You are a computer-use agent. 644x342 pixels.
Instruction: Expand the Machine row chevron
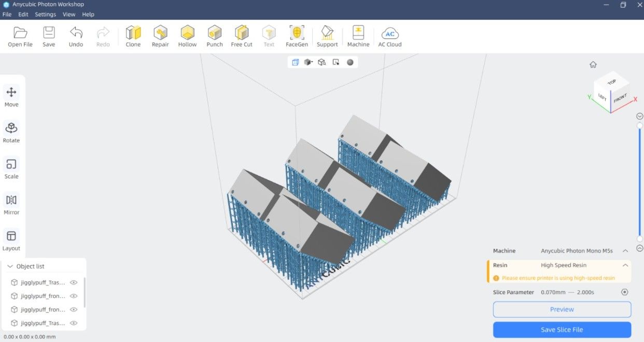point(625,251)
